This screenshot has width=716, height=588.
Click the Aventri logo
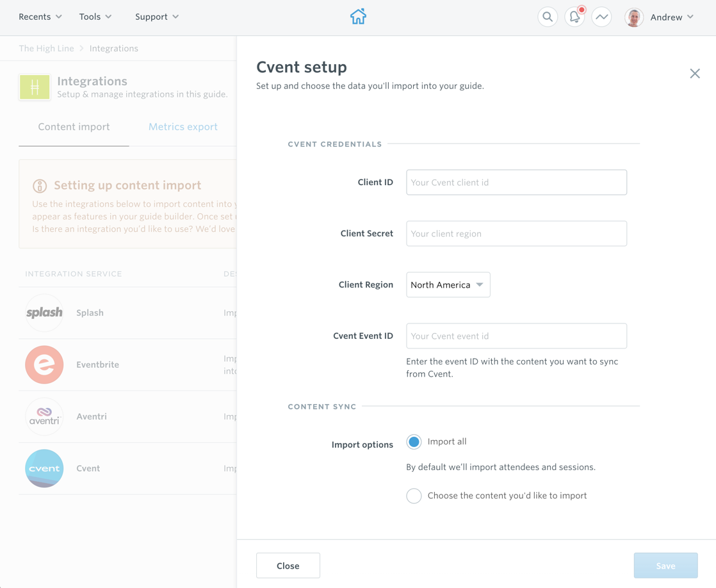point(44,417)
